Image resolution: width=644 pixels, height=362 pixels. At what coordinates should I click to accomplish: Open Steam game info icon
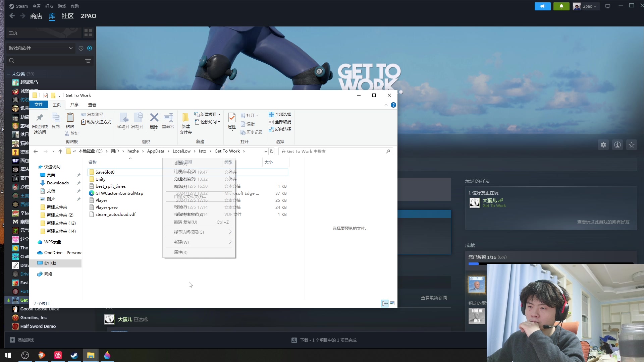click(618, 145)
